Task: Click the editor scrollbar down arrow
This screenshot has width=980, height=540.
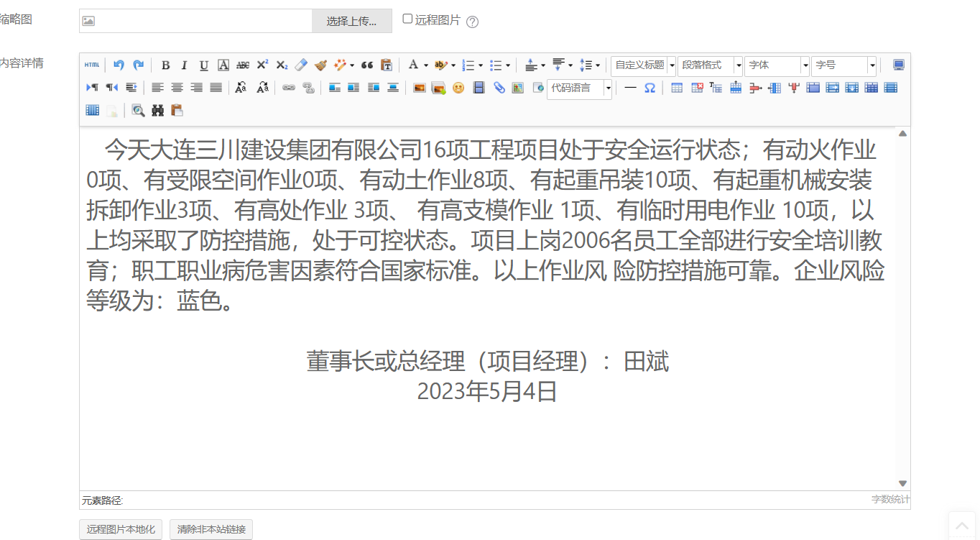Action: click(903, 484)
